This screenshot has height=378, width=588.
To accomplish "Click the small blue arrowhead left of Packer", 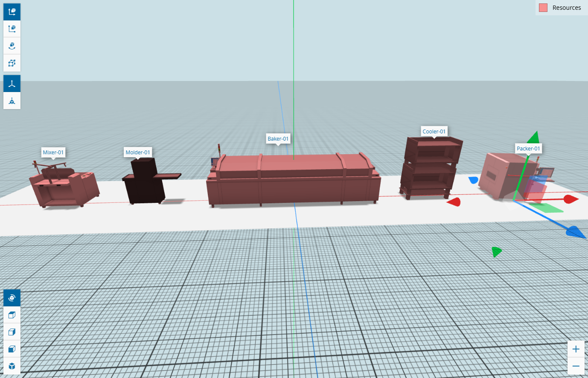I will [474, 180].
